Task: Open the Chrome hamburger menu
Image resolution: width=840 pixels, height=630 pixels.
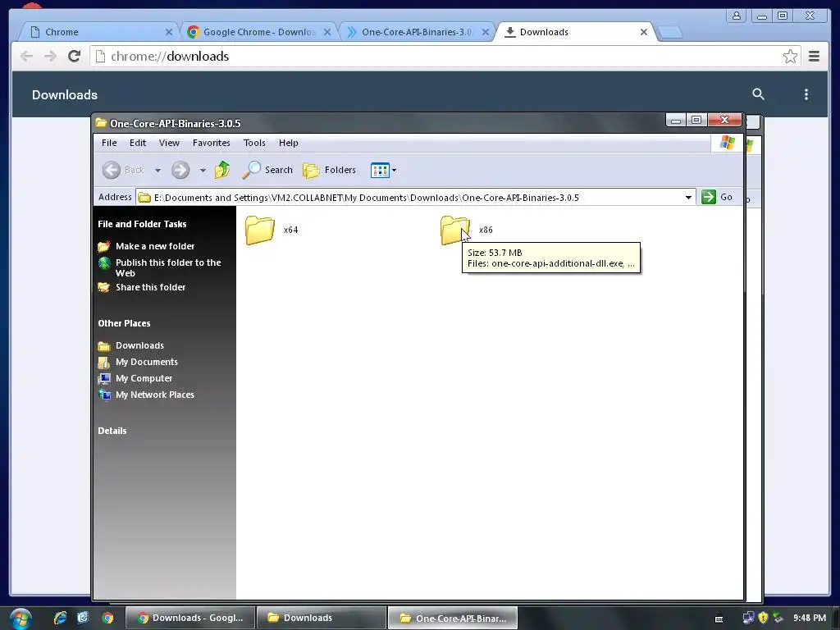Action: click(x=814, y=57)
